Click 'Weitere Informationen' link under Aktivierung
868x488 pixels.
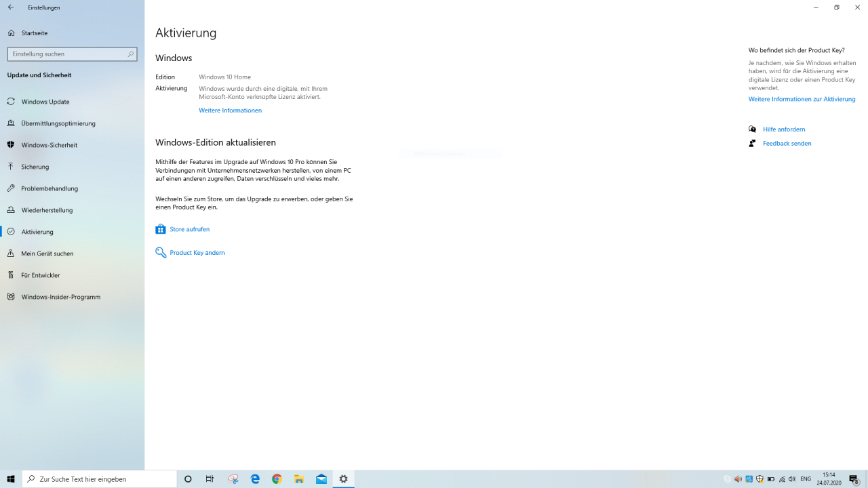(230, 110)
